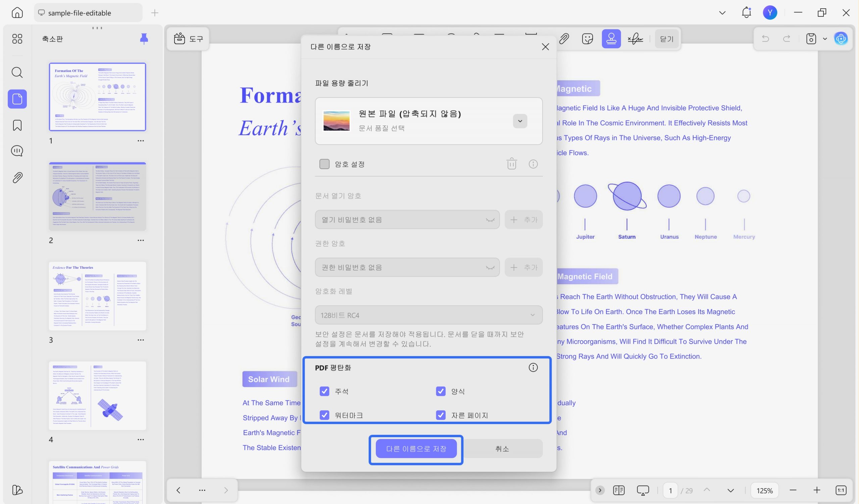Open the 권한 비밀번호 없음 dropdown
The image size is (859, 504).
coord(407,267)
